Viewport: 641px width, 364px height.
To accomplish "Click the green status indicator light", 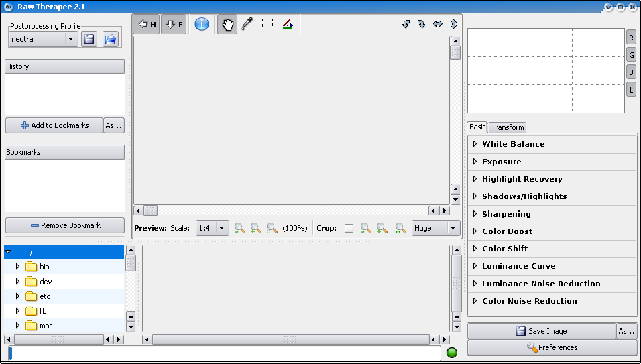I will tap(452, 353).
